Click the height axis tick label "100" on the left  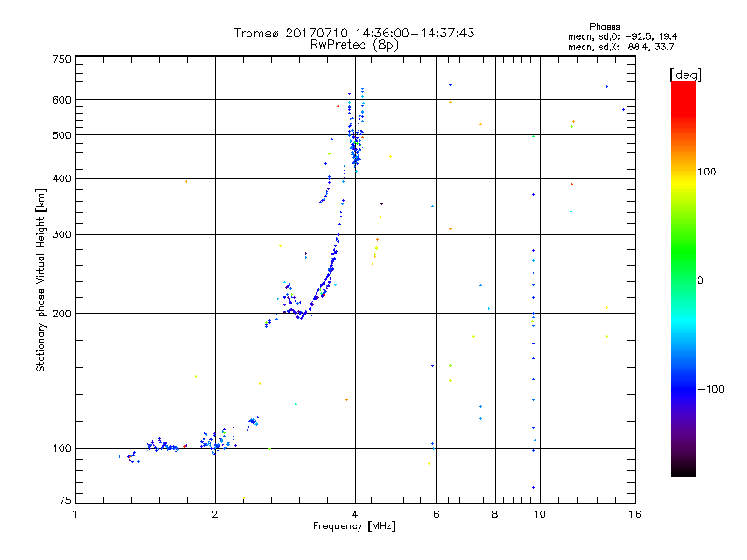tap(63, 449)
